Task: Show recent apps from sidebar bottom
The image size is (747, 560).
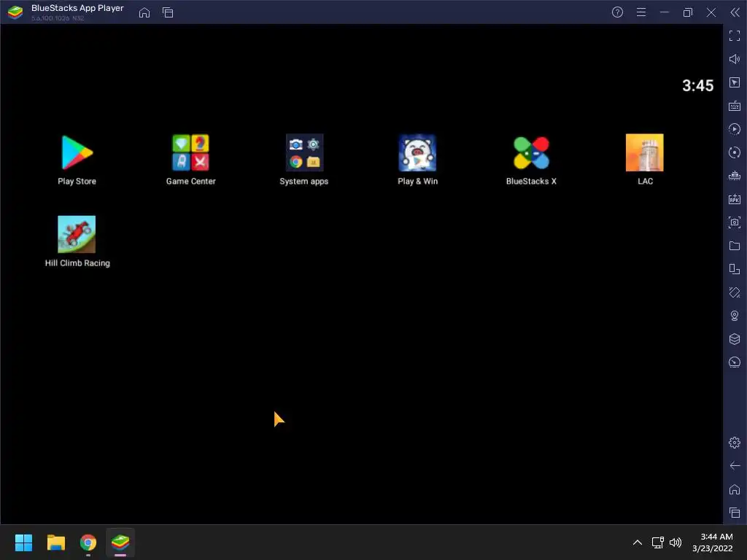Action: coord(735,513)
